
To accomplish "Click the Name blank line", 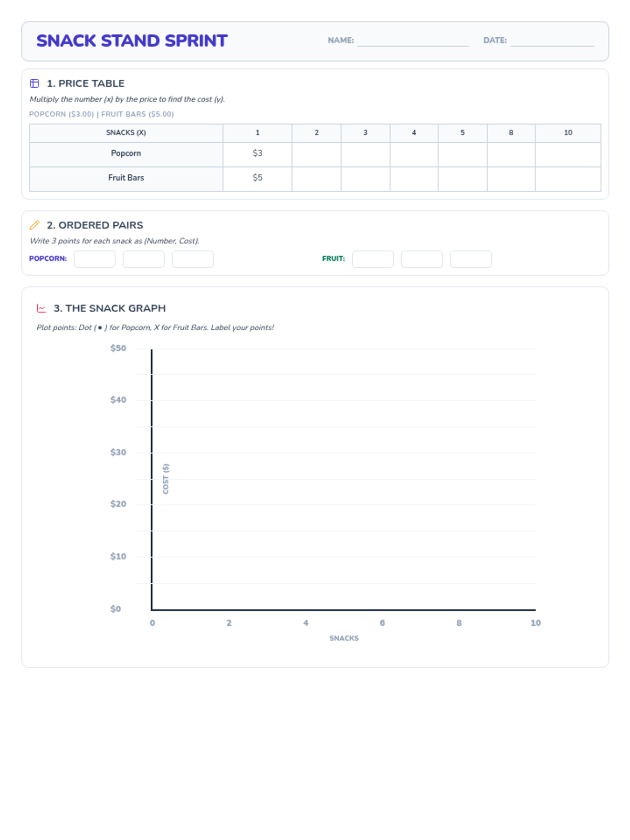I will pos(413,41).
